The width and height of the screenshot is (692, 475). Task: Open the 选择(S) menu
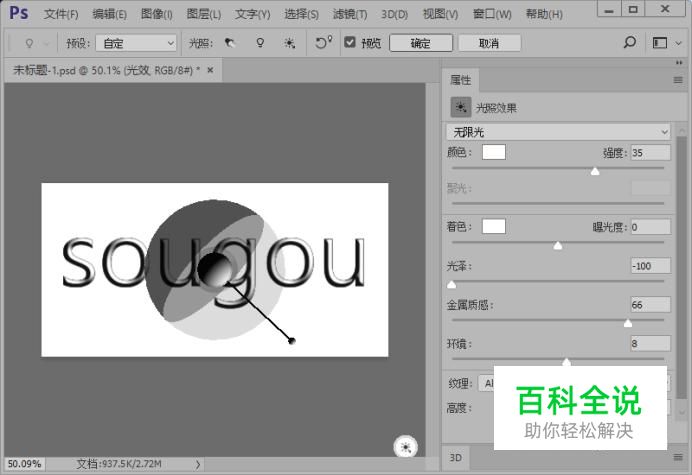coord(301,14)
